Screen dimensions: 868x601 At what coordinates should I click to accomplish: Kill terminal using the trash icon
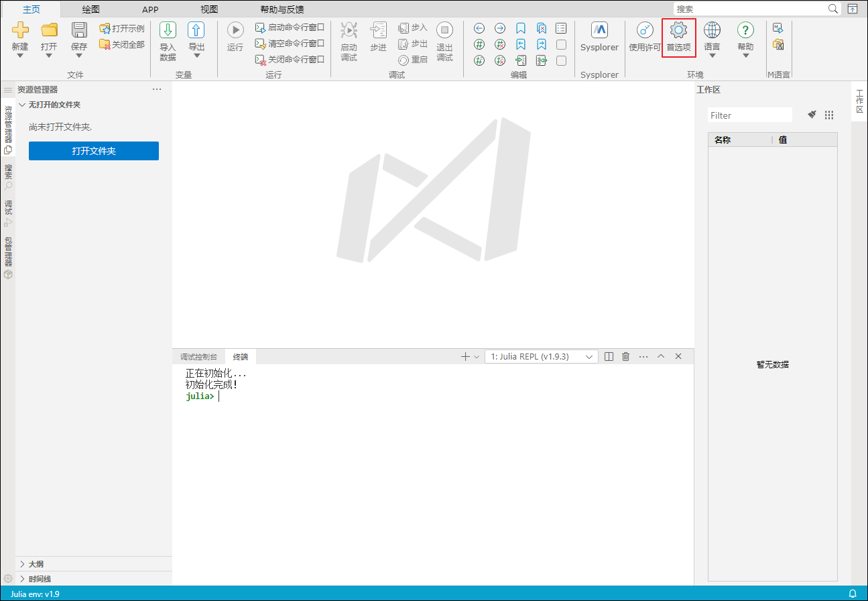pyautogui.click(x=625, y=357)
